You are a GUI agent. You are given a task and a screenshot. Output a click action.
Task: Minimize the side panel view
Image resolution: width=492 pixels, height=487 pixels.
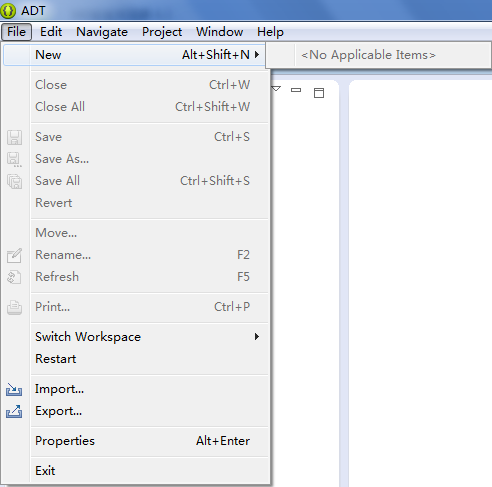[296, 90]
